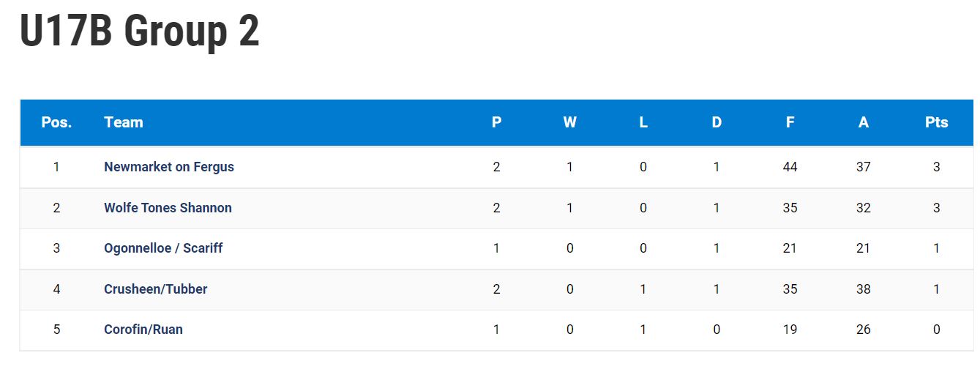Click the Pts column header

[x=937, y=122]
